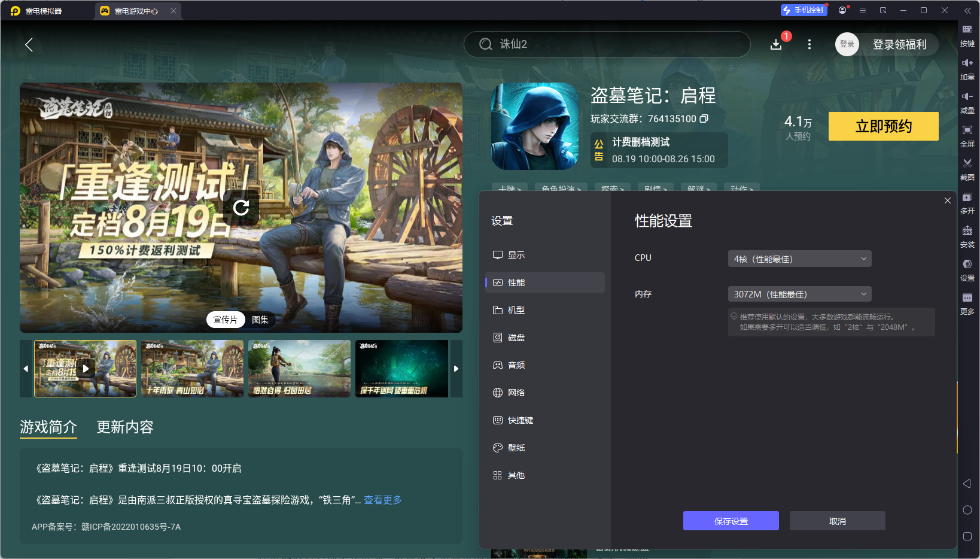Viewport: 980px width, 559px height.
Task: Tap the Android back triangle button
Action: point(967,484)
